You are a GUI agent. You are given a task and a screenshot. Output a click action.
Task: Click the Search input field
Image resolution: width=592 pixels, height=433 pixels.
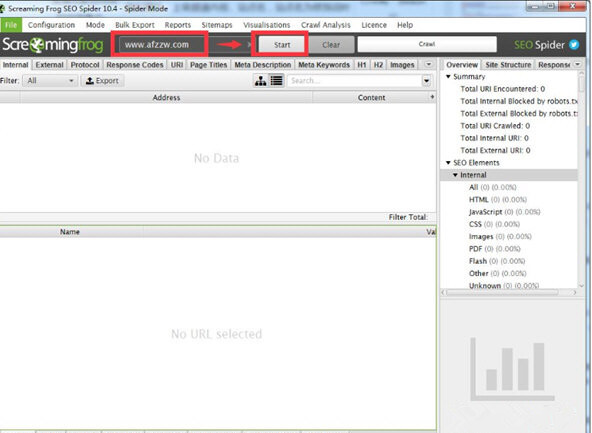[x=354, y=81]
